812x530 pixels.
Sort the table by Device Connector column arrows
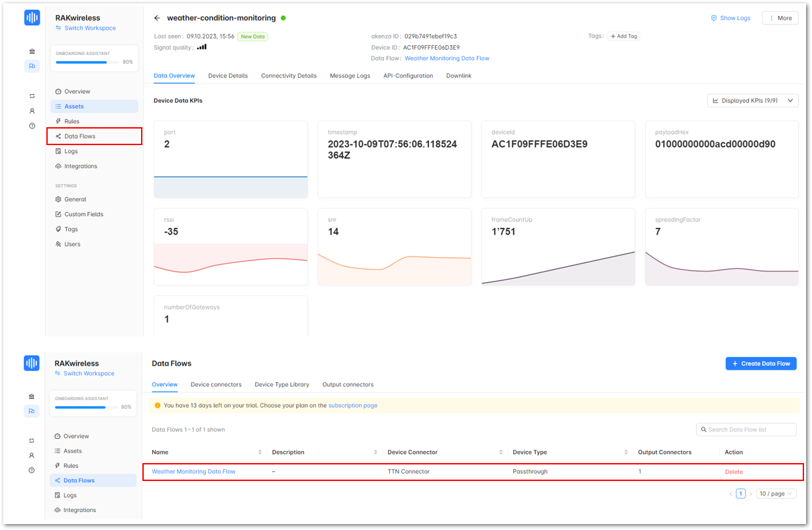pyautogui.click(x=501, y=452)
